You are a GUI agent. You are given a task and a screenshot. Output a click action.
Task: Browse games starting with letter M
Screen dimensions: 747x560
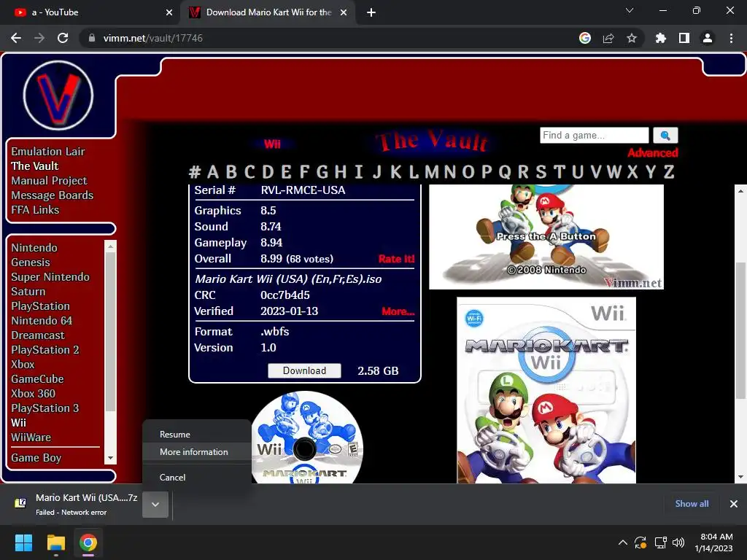point(432,171)
